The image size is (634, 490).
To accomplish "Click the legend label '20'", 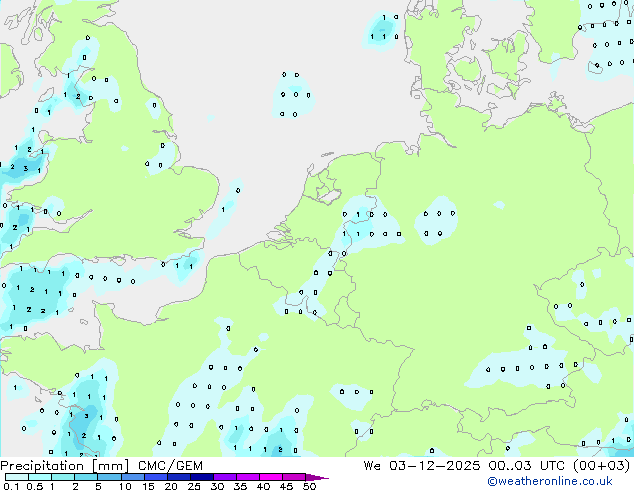I will pos(171,486).
